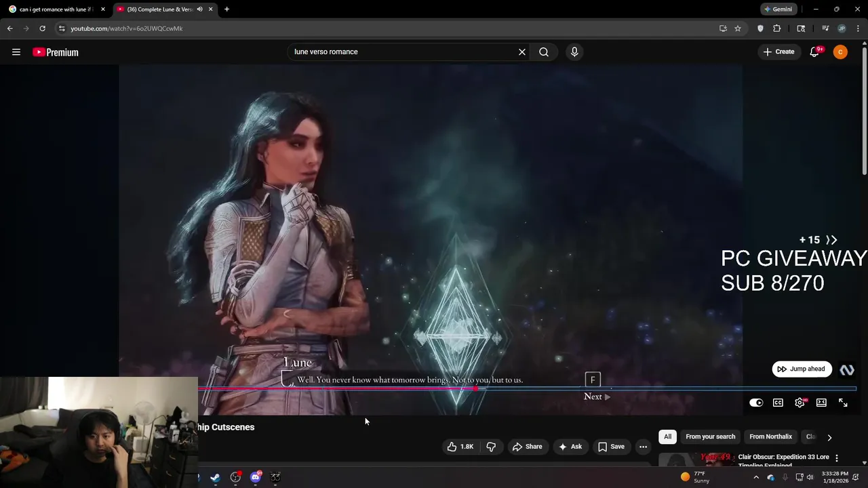Open a new browser tab
This screenshot has height=488, width=868.
[226, 9]
